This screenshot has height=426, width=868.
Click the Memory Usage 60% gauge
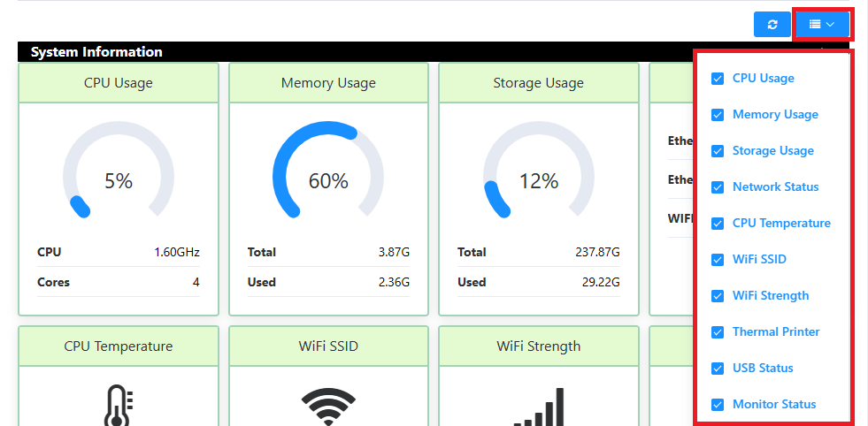[x=328, y=180]
